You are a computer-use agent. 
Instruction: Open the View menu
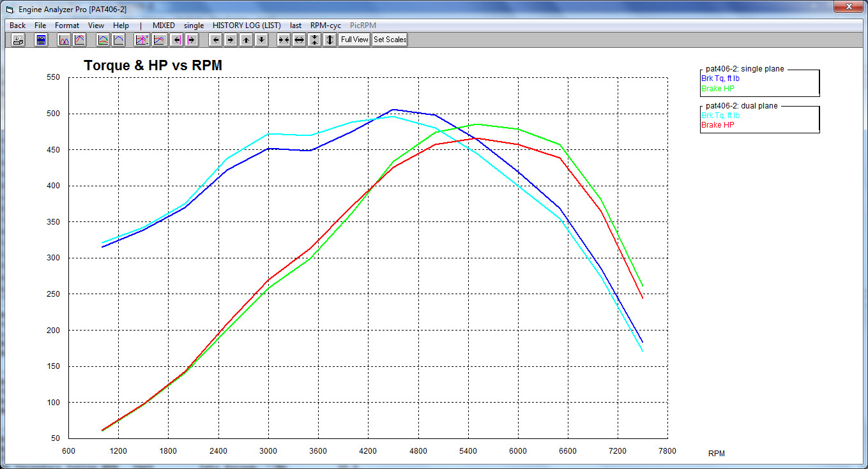point(96,26)
